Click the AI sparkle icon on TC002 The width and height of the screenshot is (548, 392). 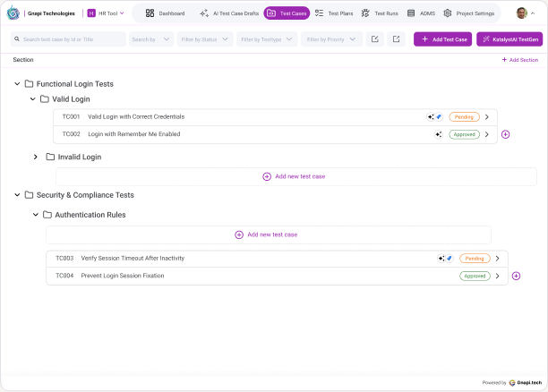tap(439, 134)
